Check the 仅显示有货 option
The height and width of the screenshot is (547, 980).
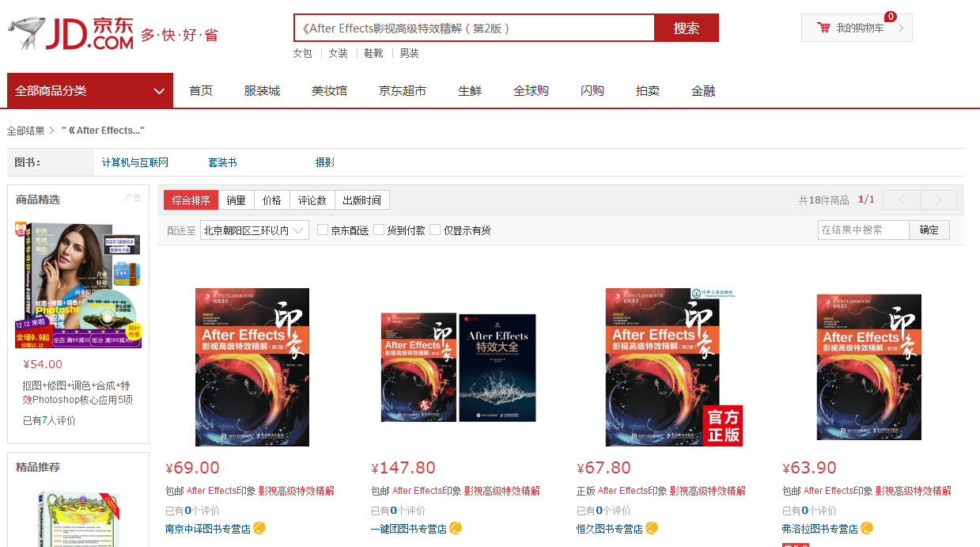(x=435, y=230)
